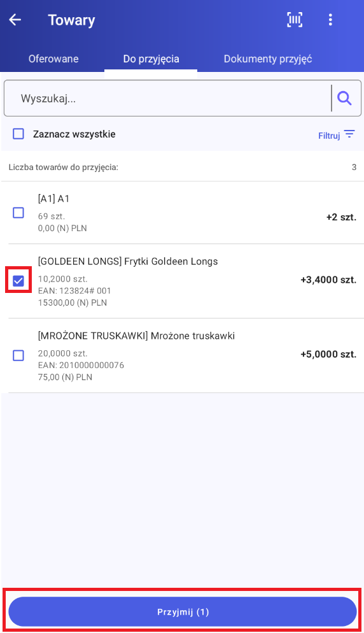Tap the +3,4000 szt. quantity
This screenshot has height=633, width=364.
tap(328, 280)
